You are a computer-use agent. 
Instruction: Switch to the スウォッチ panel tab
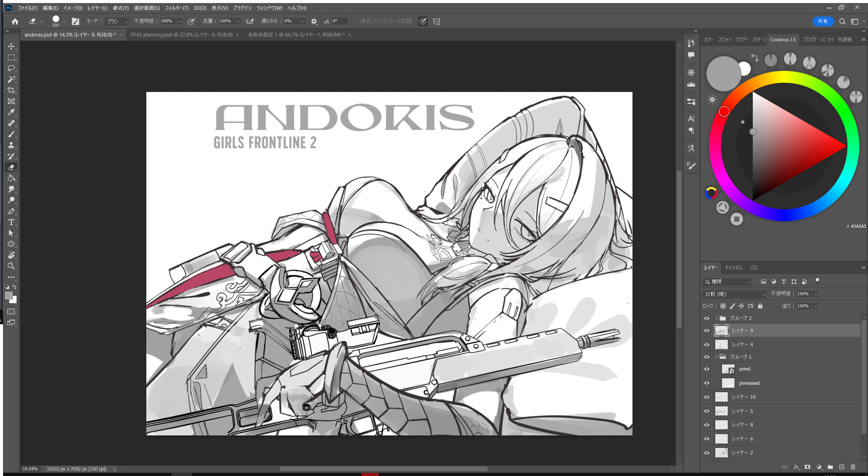pos(724,40)
